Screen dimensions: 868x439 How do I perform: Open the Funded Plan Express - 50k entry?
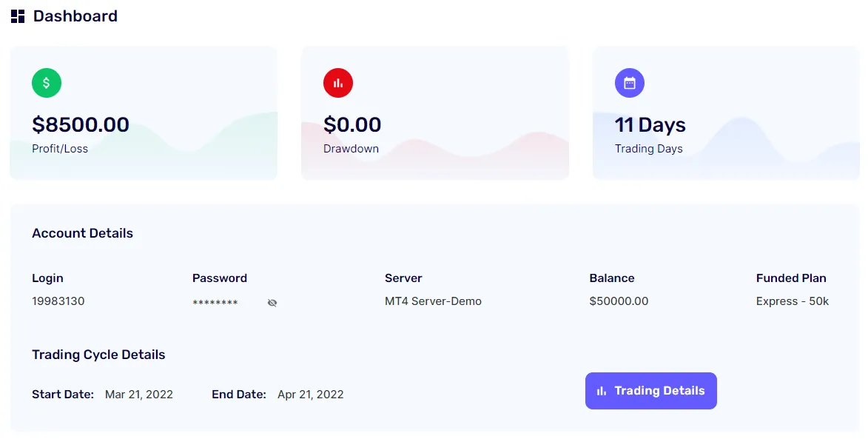793,301
